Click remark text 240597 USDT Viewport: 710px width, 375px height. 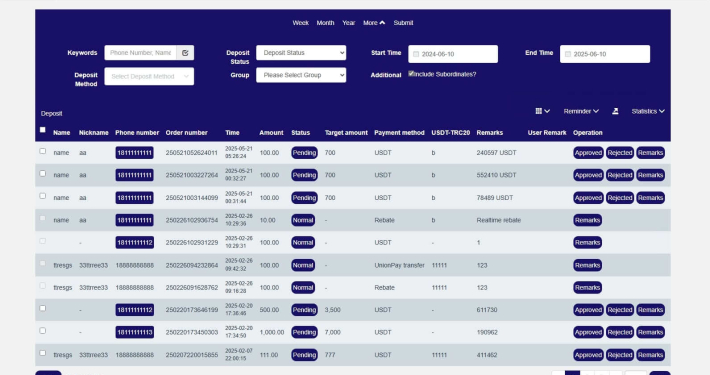coord(496,153)
